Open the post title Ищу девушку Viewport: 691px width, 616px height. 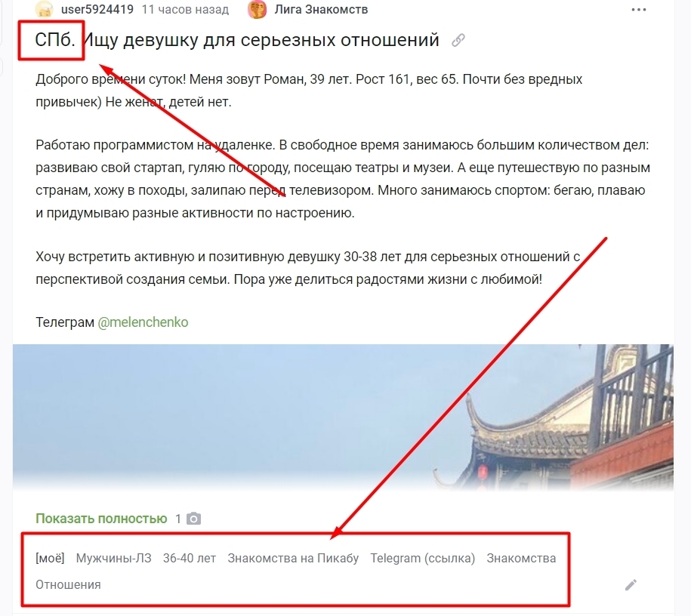click(x=237, y=40)
